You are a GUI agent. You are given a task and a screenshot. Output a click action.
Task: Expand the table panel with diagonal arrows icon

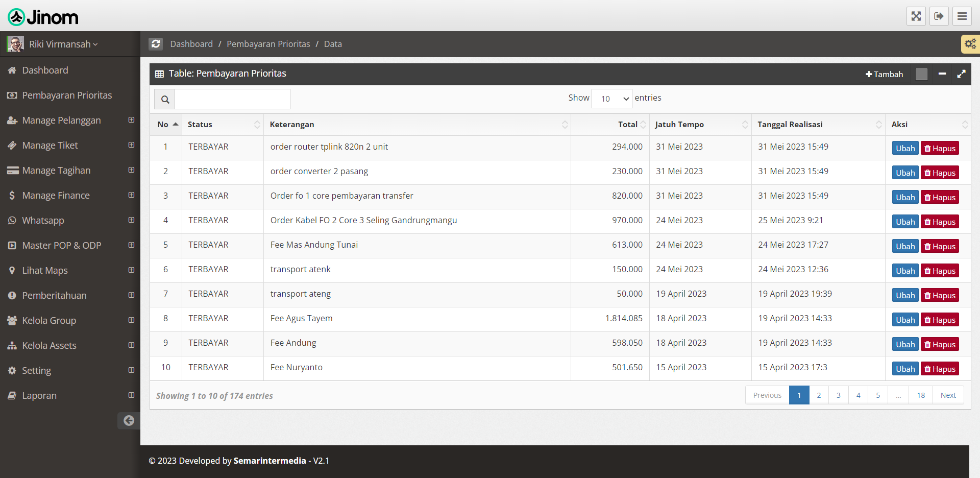[962, 74]
